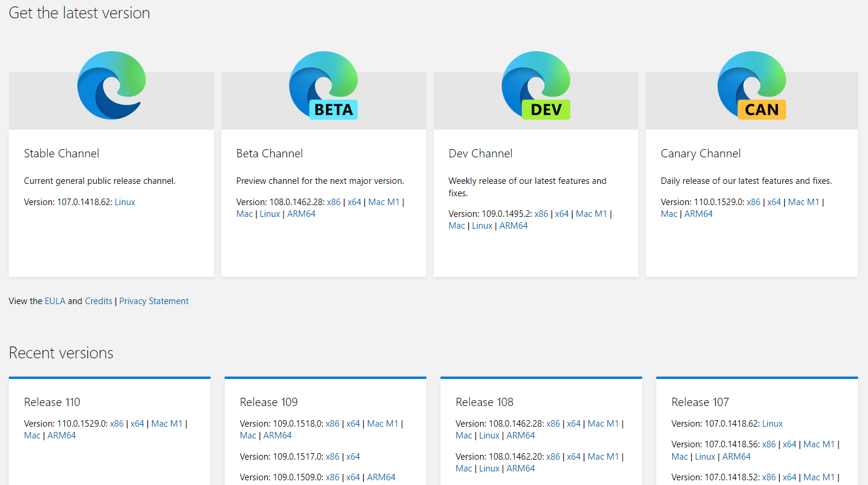
Task: Download x86 for version 109.0.1509.0
Action: [333, 477]
